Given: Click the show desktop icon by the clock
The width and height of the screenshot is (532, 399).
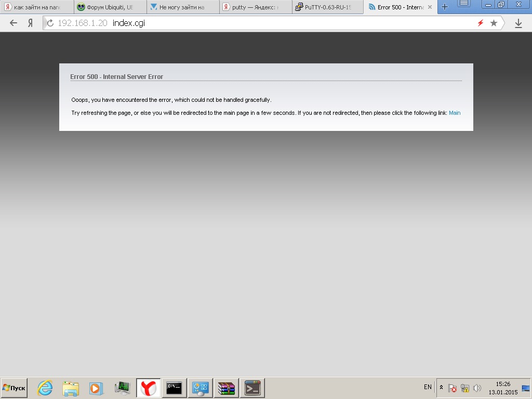Looking at the screenshot, I should click(x=526, y=388).
